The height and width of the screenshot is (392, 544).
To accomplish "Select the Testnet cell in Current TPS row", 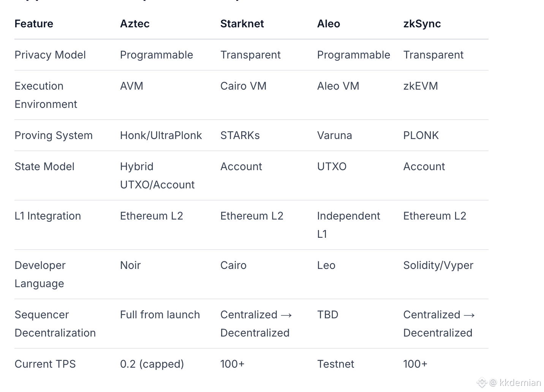I will 336,364.
